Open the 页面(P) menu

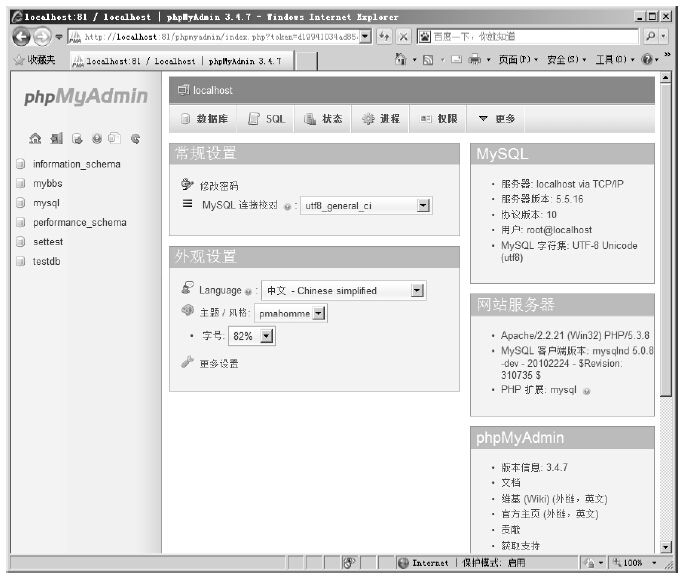coord(518,59)
